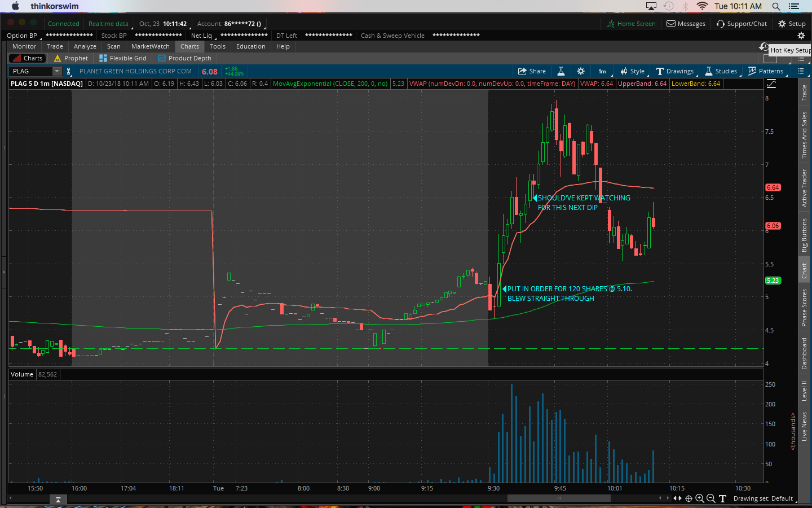
Task: Open the Tools main tab
Action: click(x=218, y=46)
